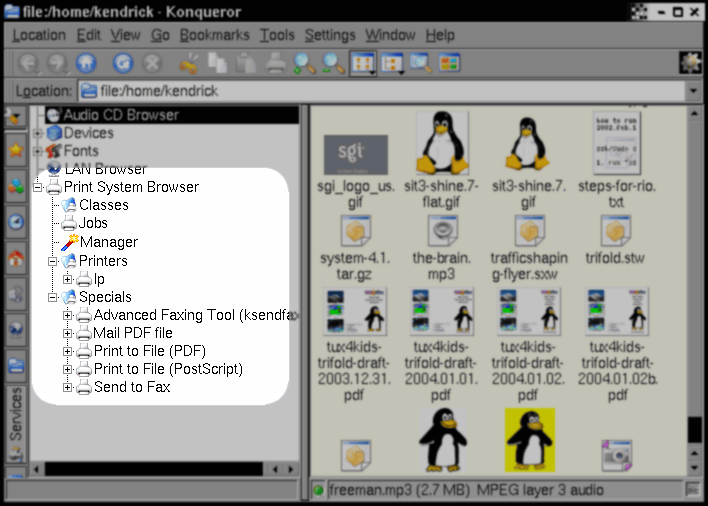Open the network globe sidebar tab
Viewport: 708px width, 506px height.
tap(16, 330)
